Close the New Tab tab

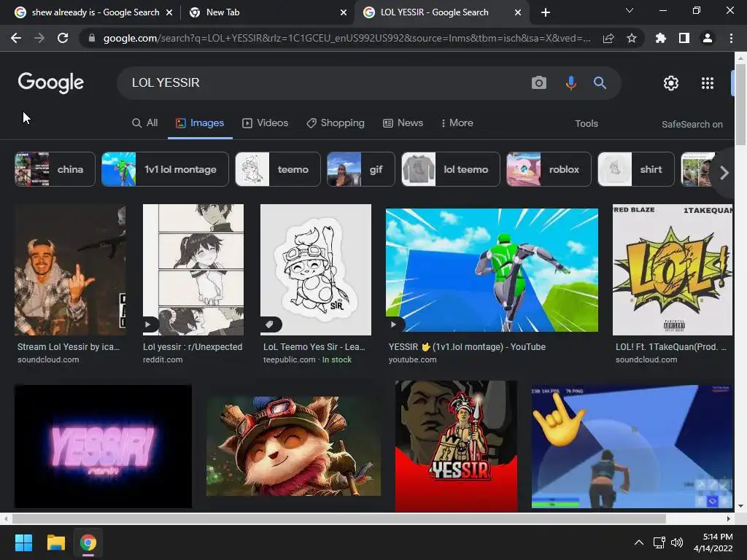tap(344, 12)
